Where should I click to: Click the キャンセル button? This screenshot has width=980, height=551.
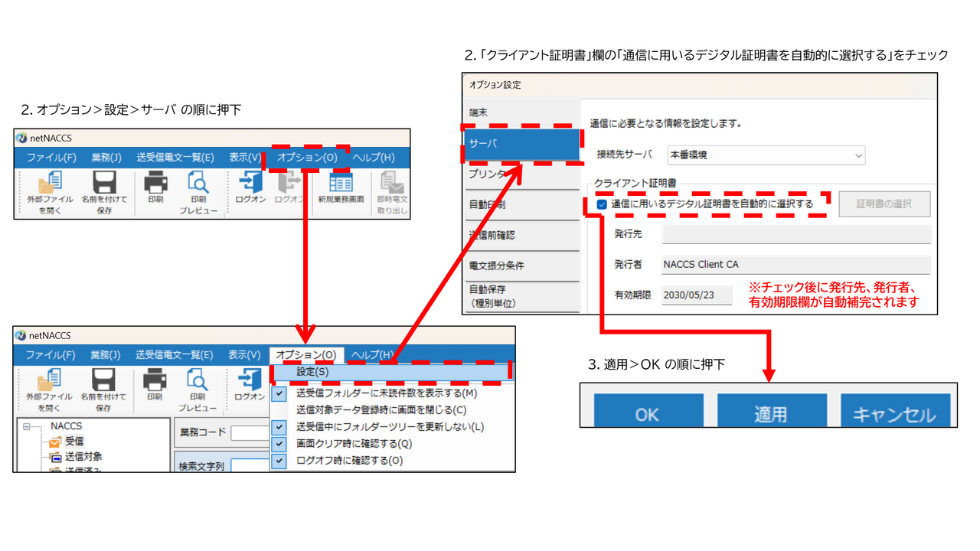pos(894,414)
